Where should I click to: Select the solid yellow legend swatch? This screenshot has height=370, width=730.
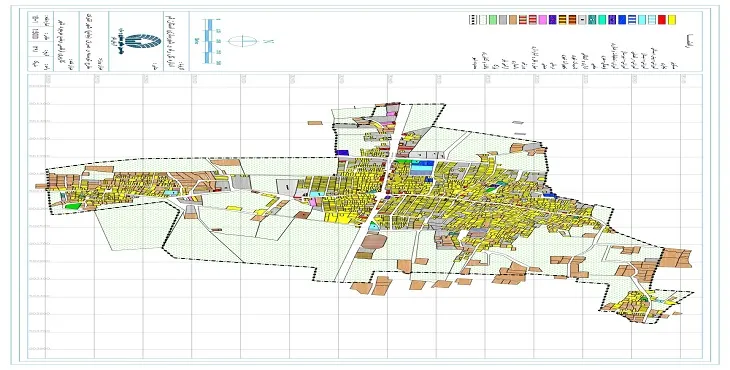click(x=672, y=20)
